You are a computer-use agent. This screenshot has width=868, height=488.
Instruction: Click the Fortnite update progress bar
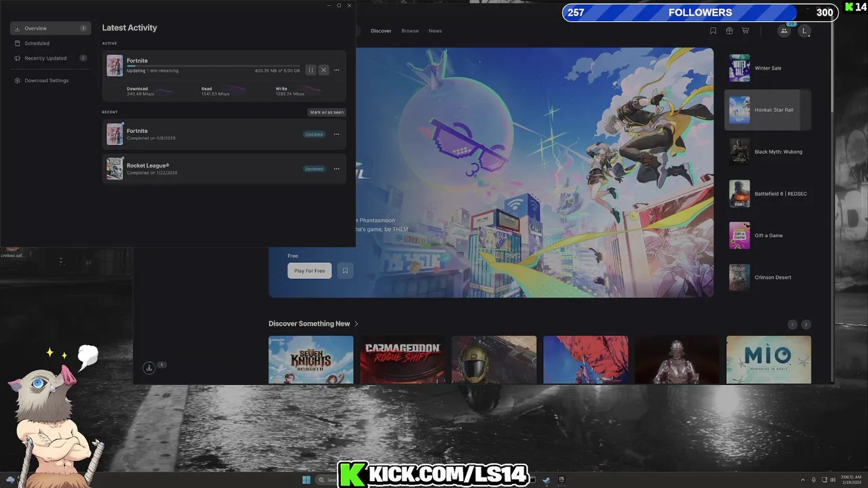tap(213, 66)
